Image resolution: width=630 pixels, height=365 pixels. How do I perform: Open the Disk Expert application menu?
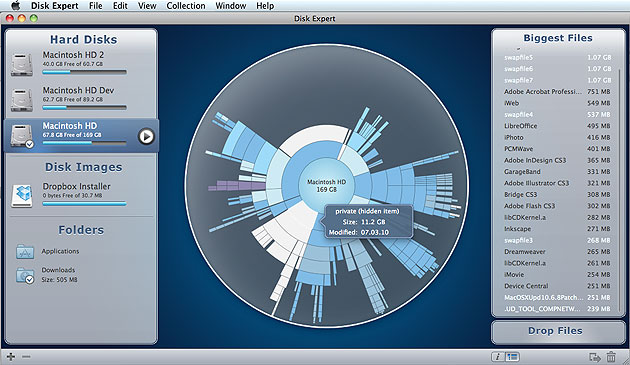pyautogui.click(x=54, y=6)
